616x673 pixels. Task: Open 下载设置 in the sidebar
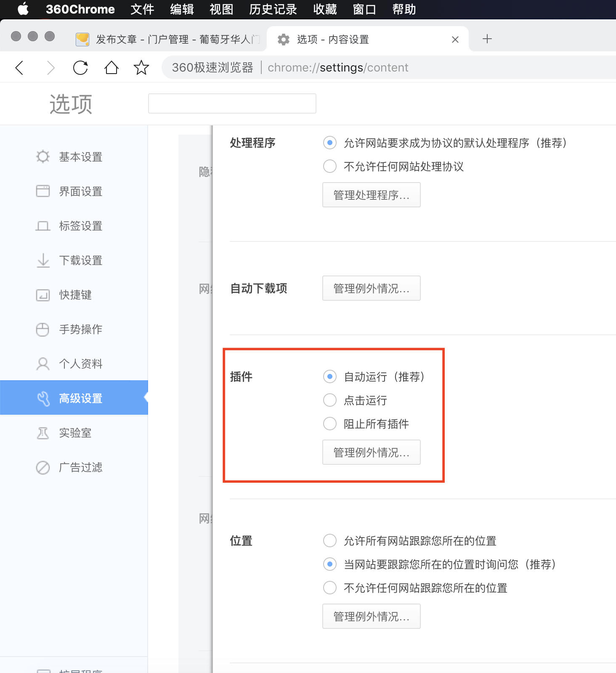[x=80, y=260]
